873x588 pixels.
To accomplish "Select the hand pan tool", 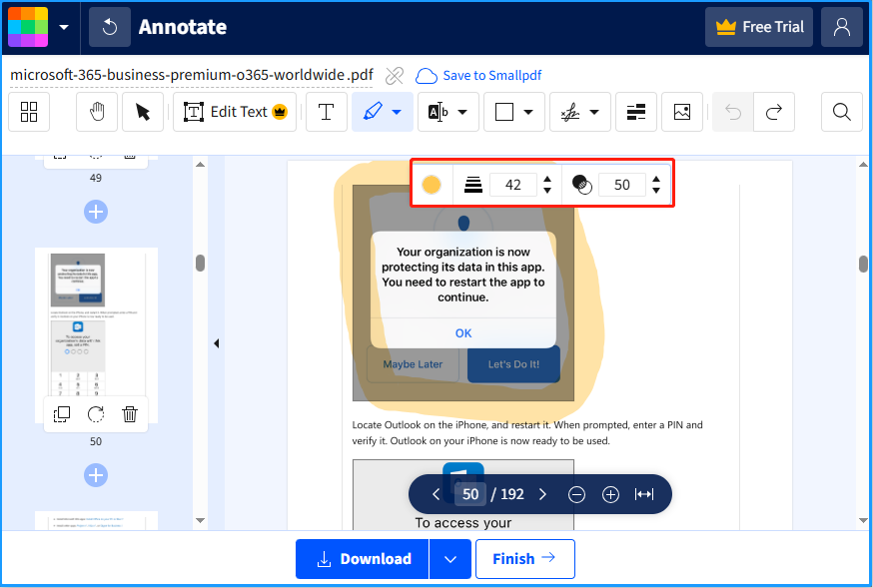I will tap(97, 112).
